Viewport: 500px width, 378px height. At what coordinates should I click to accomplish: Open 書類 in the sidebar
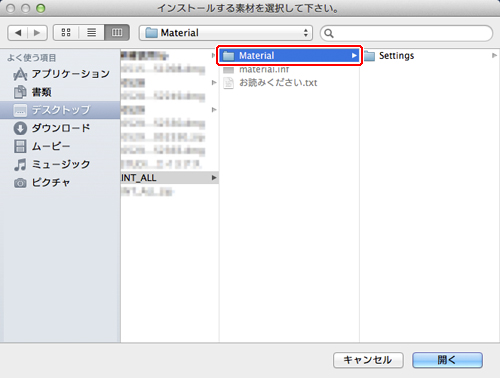pos(61,92)
